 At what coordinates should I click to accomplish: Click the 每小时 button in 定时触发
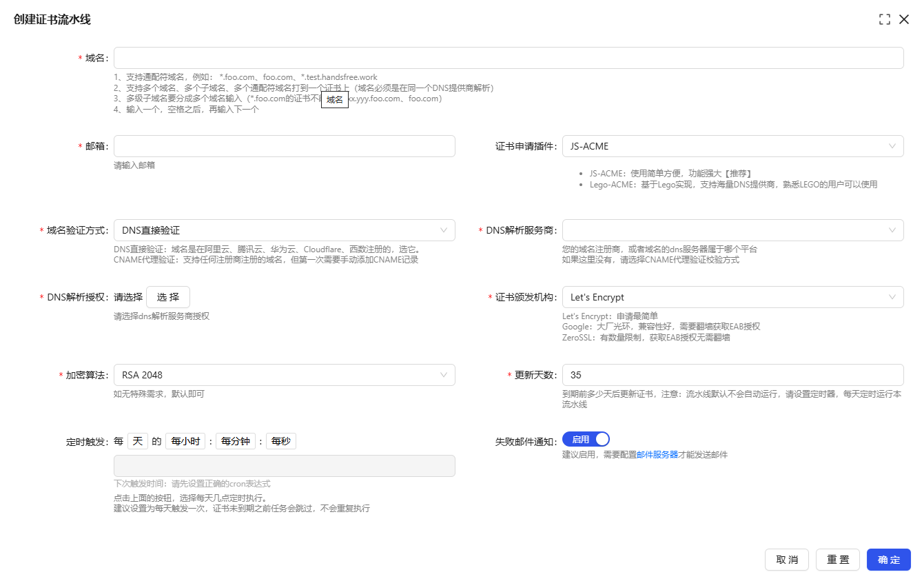(185, 440)
